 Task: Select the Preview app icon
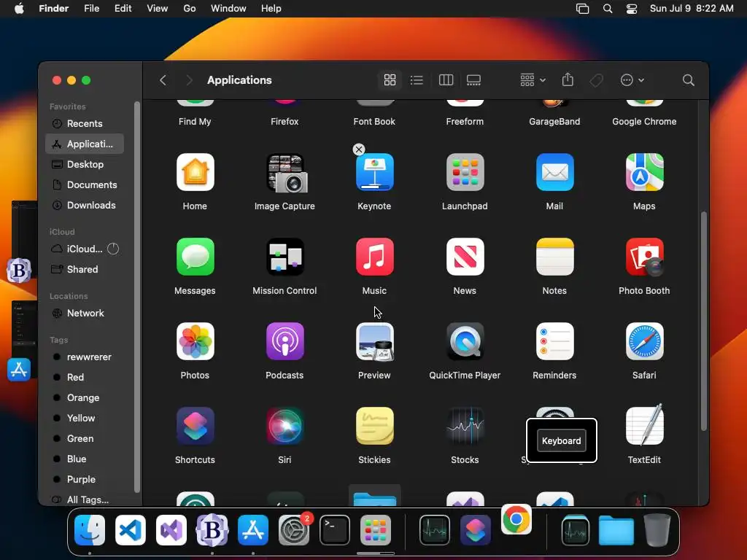pos(374,341)
